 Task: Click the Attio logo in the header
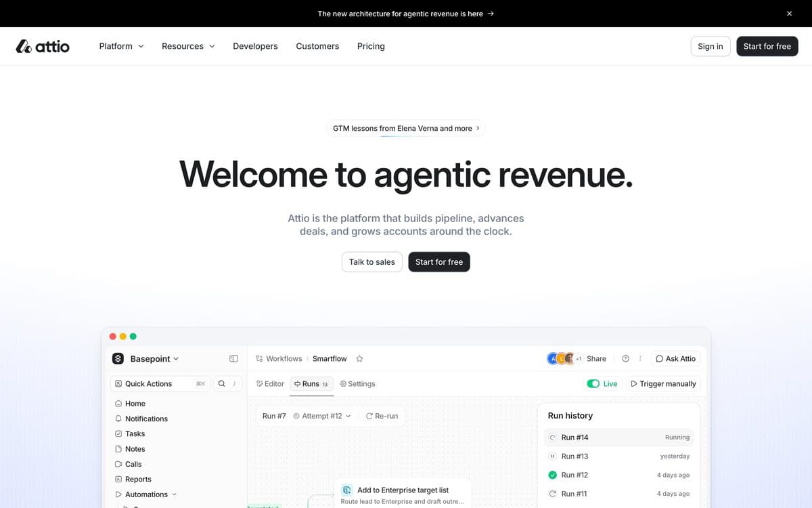coord(43,46)
